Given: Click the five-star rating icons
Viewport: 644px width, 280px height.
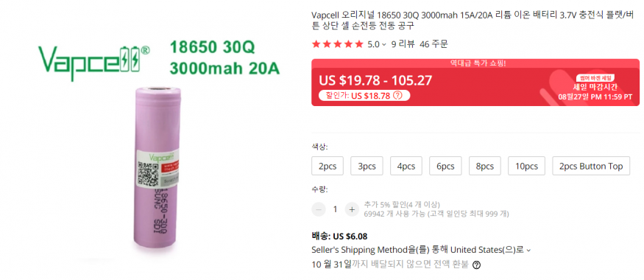Looking at the screenshot, I should [338, 44].
